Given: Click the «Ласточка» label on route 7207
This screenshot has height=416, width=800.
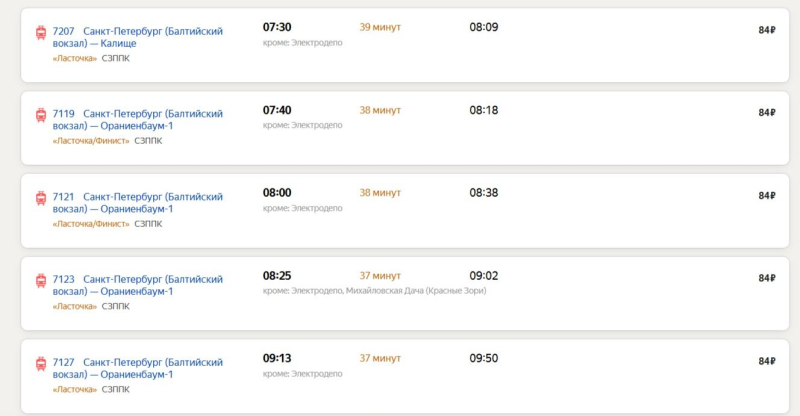Looking at the screenshot, I should pyautogui.click(x=74, y=58).
